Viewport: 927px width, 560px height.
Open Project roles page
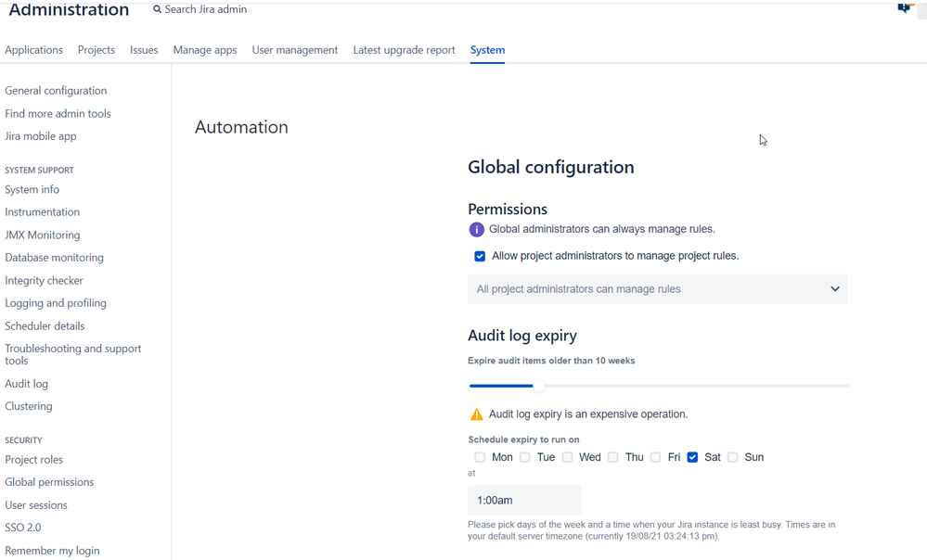(x=33, y=460)
